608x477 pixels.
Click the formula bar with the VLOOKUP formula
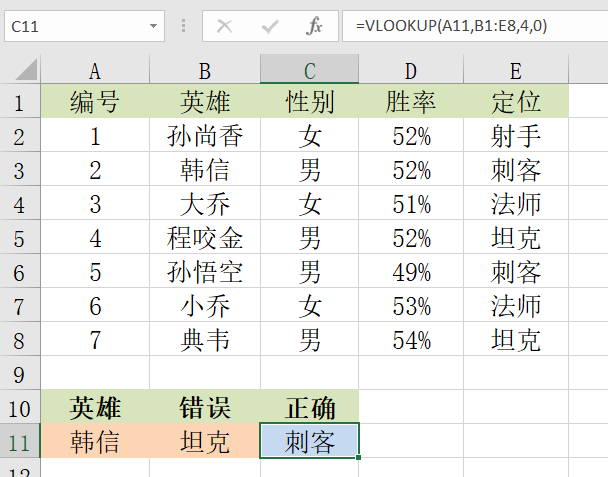pyautogui.click(x=475, y=26)
